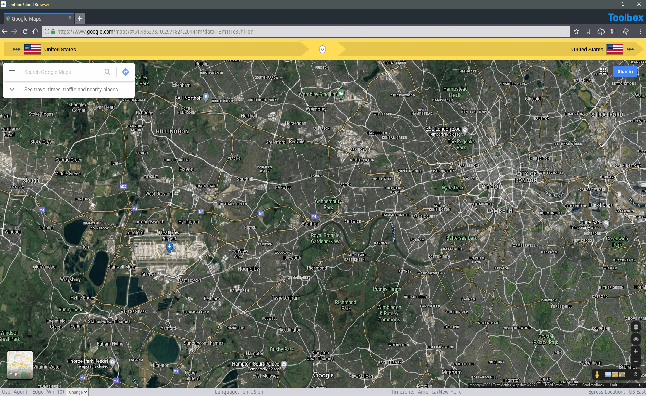Image resolution: width=646 pixels, height=396 pixels.
Task: Zoom in the map with plus button
Action: pos(635,351)
